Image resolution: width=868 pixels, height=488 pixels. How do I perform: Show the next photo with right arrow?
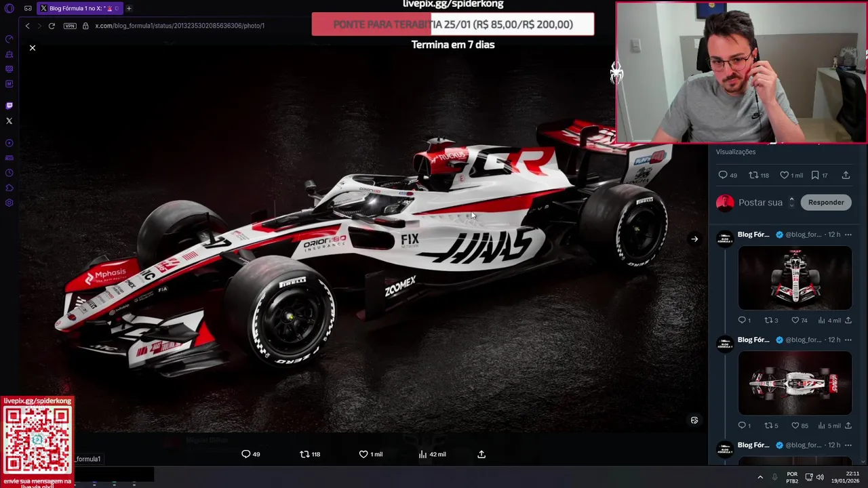(694, 239)
